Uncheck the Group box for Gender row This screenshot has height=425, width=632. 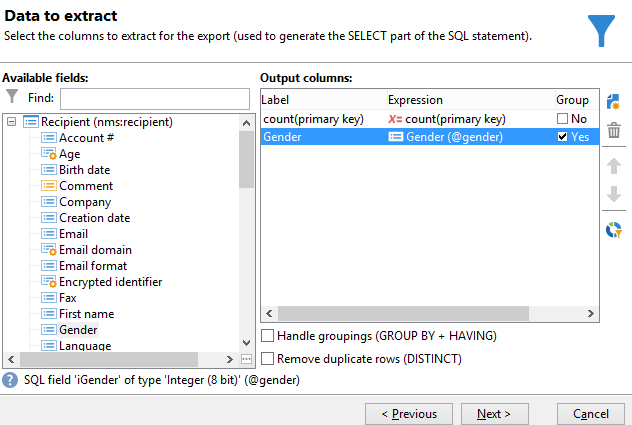[x=563, y=137]
